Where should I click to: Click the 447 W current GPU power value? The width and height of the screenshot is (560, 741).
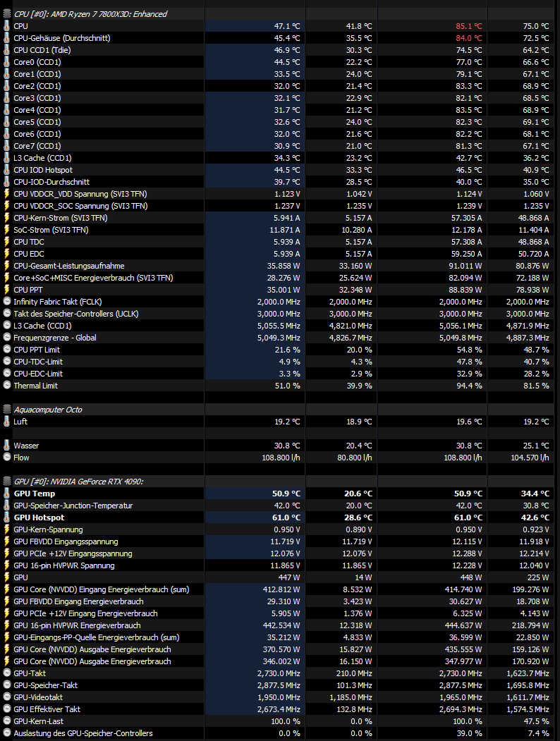tap(289, 577)
